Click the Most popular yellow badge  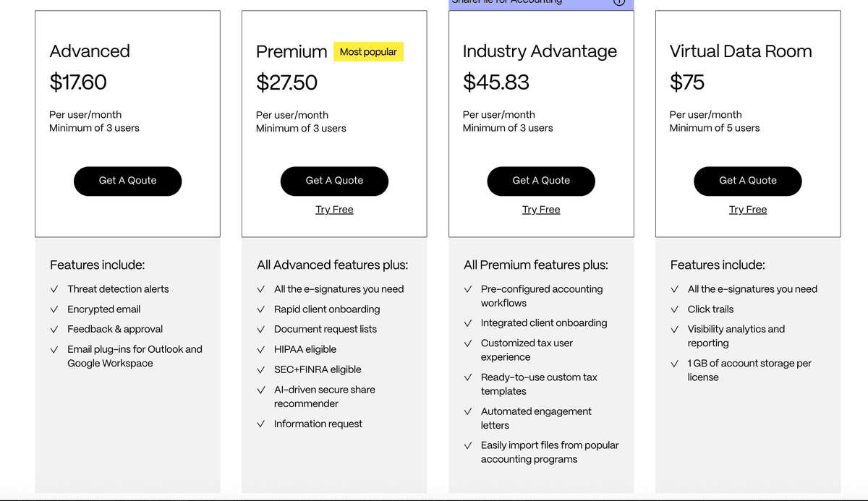368,52
